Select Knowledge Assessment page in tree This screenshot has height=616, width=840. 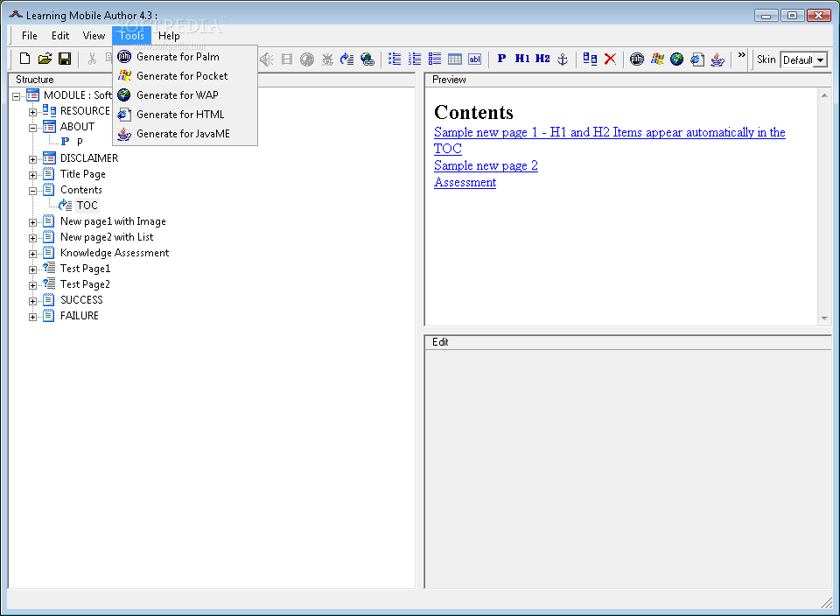[x=115, y=253]
